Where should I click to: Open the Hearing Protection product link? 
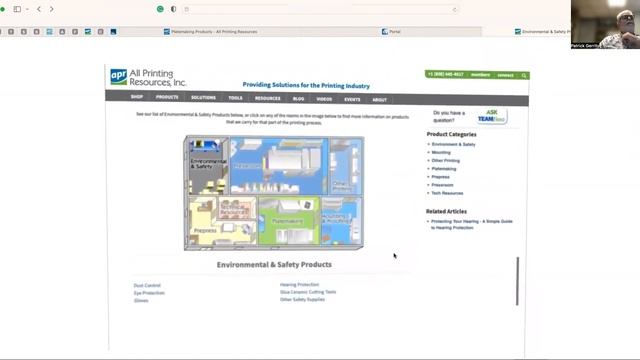(299, 284)
